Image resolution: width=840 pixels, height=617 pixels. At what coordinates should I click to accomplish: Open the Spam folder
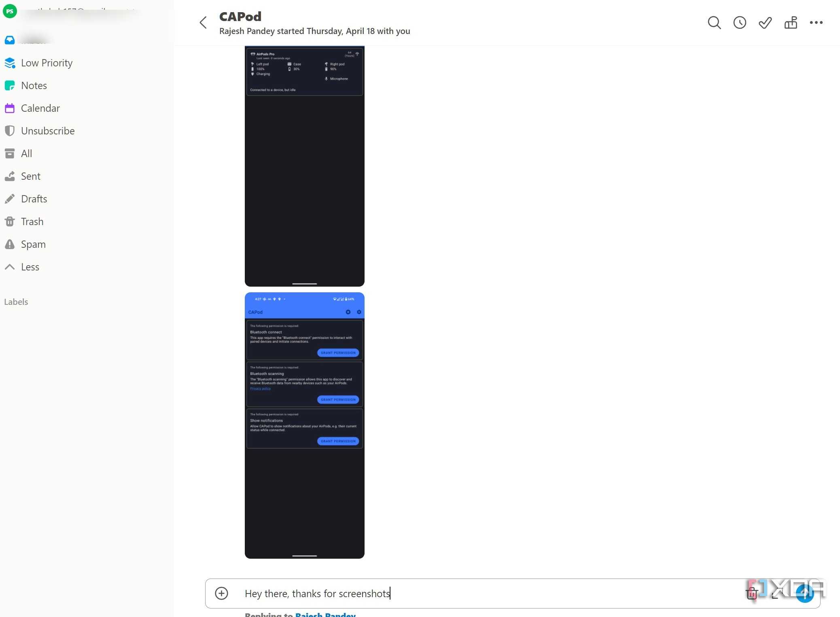[x=33, y=244]
